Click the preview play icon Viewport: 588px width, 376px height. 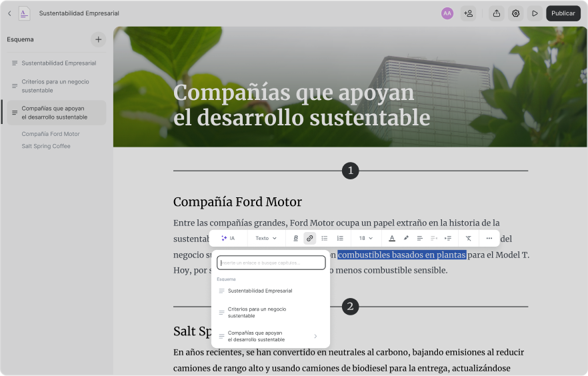[x=535, y=13]
